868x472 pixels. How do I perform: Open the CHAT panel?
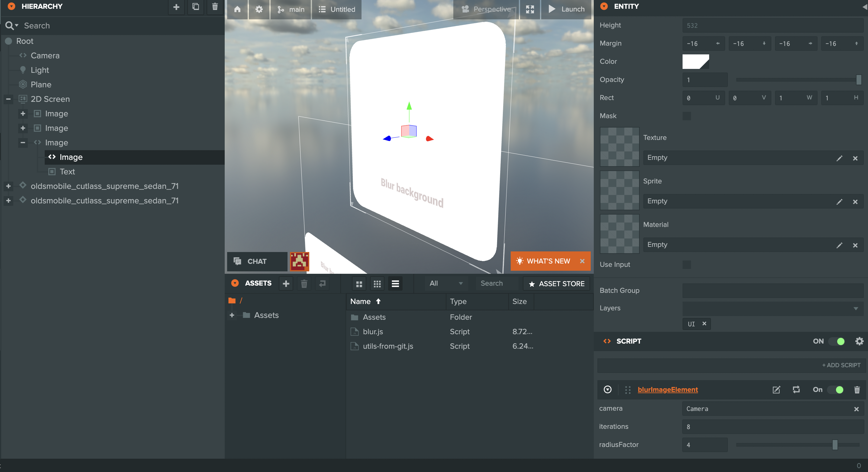(x=257, y=261)
